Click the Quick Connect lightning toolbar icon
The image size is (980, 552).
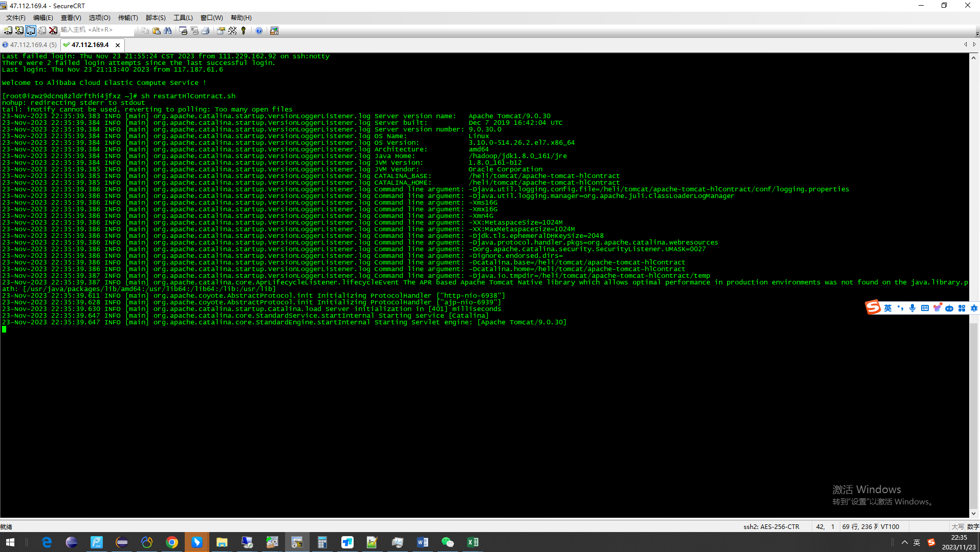[19, 31]
